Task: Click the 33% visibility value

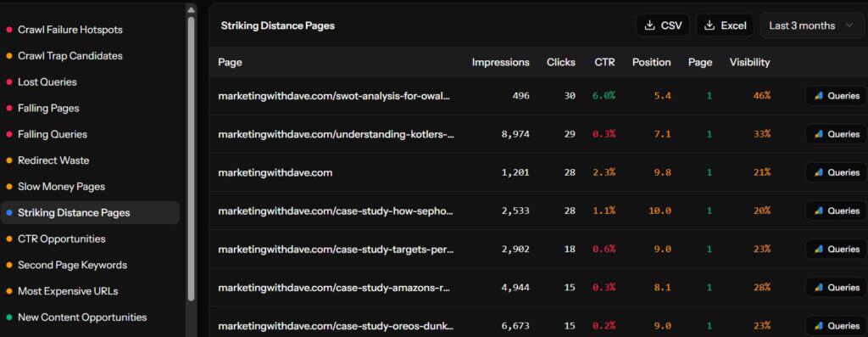Action: click(761, 134)
